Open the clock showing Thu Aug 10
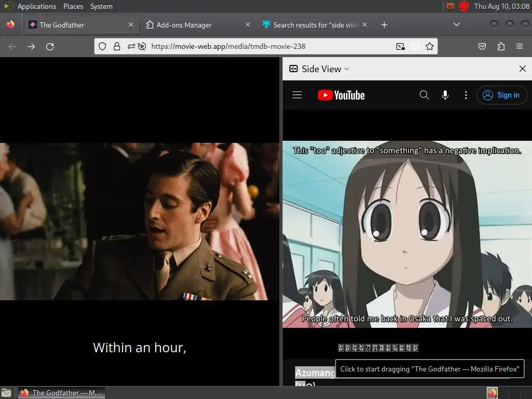532x399 pixels. coord(502,6)
